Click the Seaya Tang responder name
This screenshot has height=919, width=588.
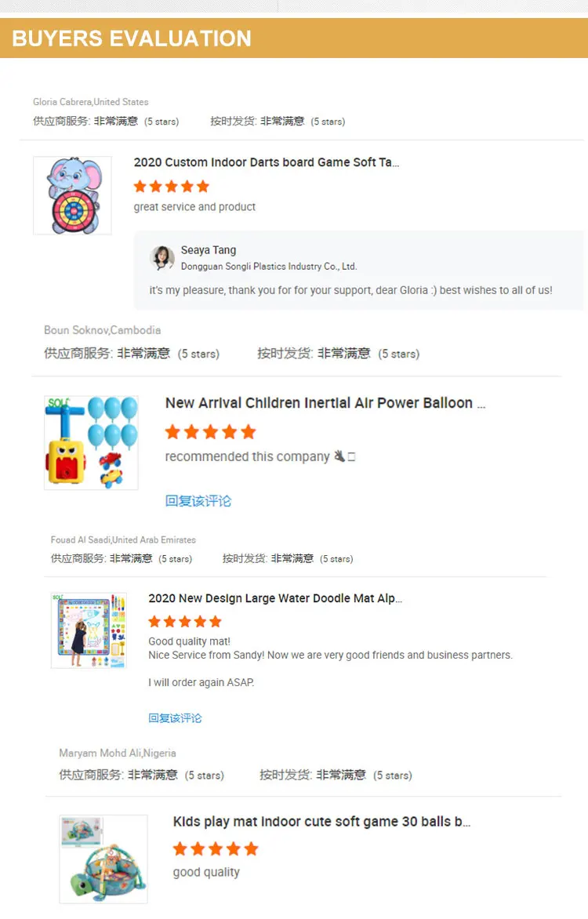(x=208, y=250)
